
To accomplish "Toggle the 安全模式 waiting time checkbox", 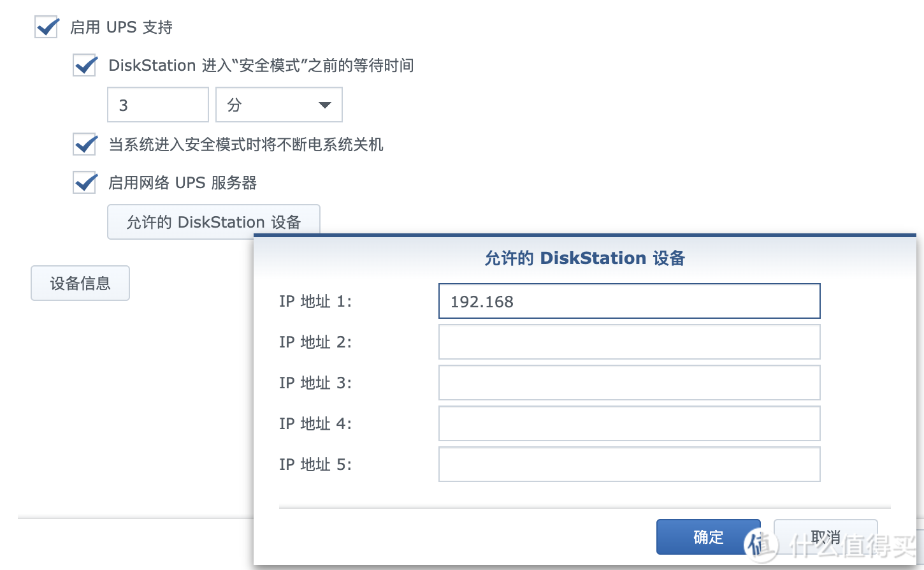I will [x=85, y=66].
